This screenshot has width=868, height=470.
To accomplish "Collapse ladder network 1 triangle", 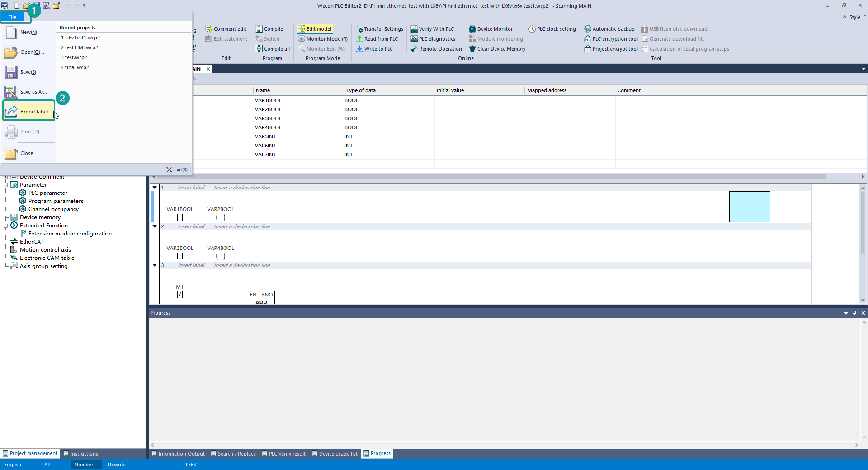I will (x=155, y=187).
